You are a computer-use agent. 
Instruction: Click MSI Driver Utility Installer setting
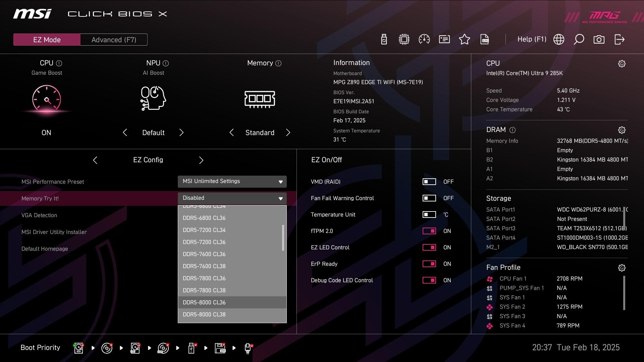54,232
